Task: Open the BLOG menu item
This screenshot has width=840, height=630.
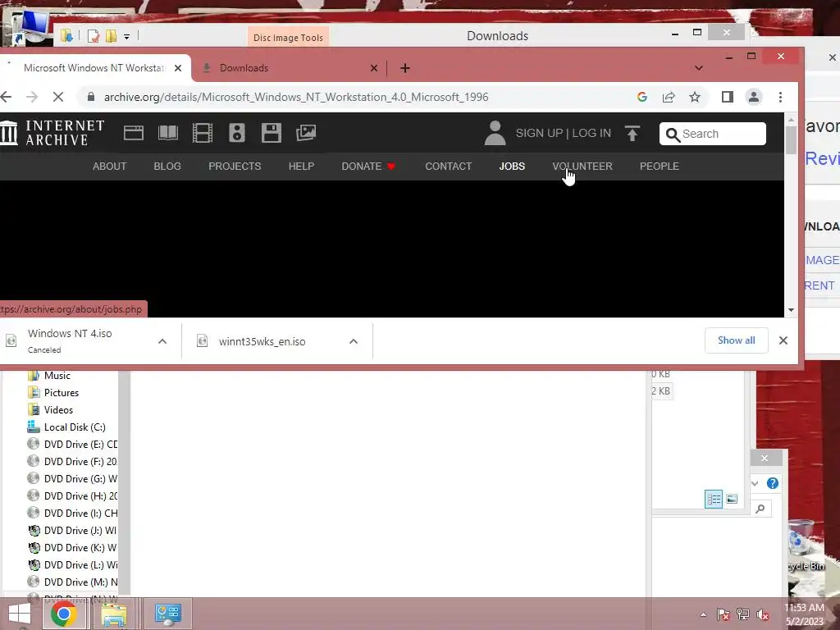Action: (x=167, y=166)
